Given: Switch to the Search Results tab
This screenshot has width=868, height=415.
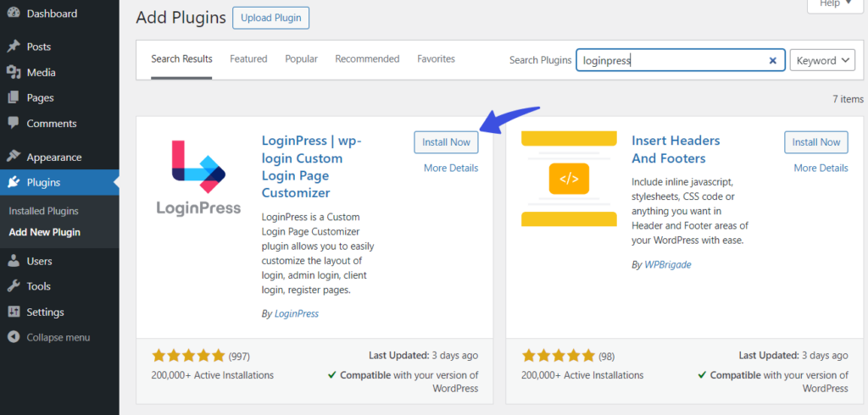Looking at the screenshot, I should point(181,58).
